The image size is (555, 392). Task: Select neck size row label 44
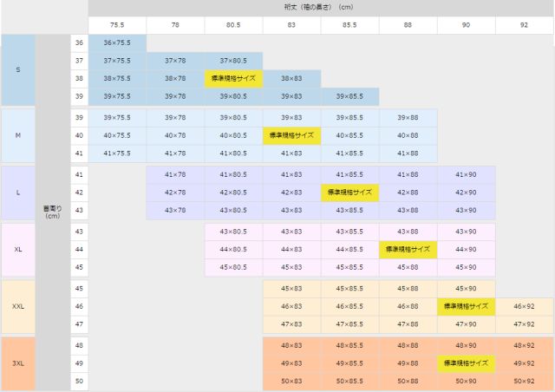coord(79,250)
